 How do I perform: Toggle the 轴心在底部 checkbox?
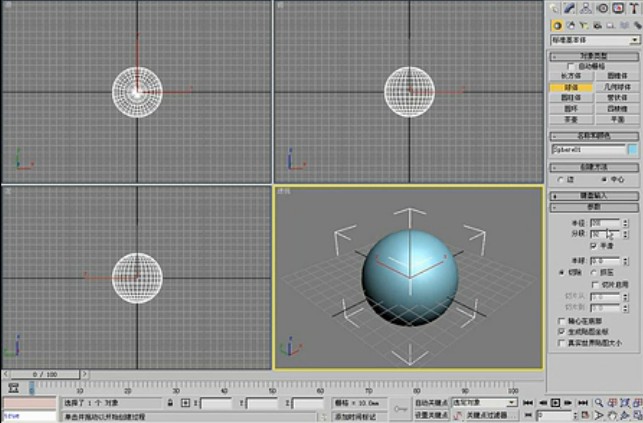pos(562,321)
